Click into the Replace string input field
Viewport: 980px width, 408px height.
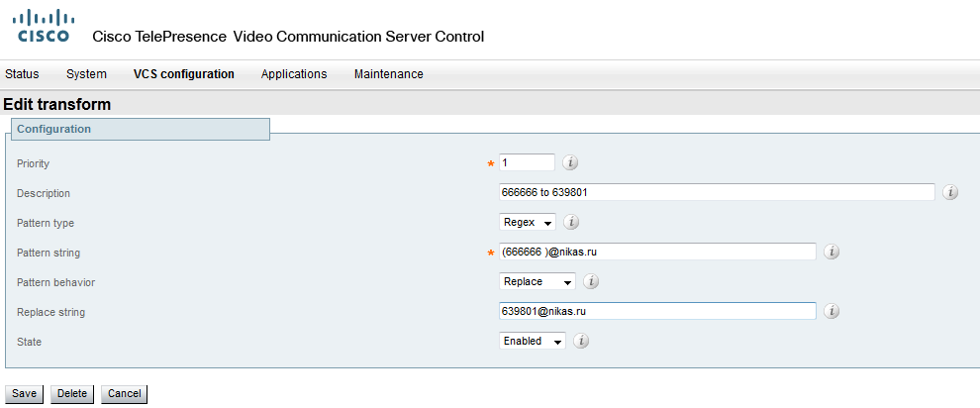tap(657, 311)
